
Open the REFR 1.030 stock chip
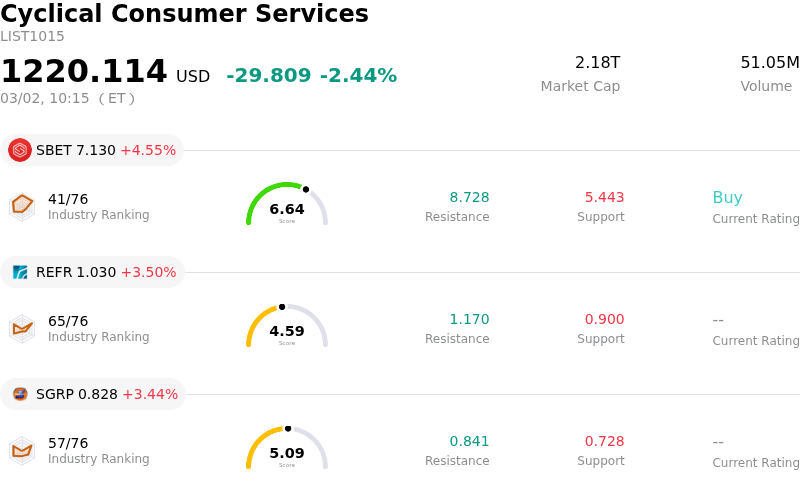pos(95,272)
